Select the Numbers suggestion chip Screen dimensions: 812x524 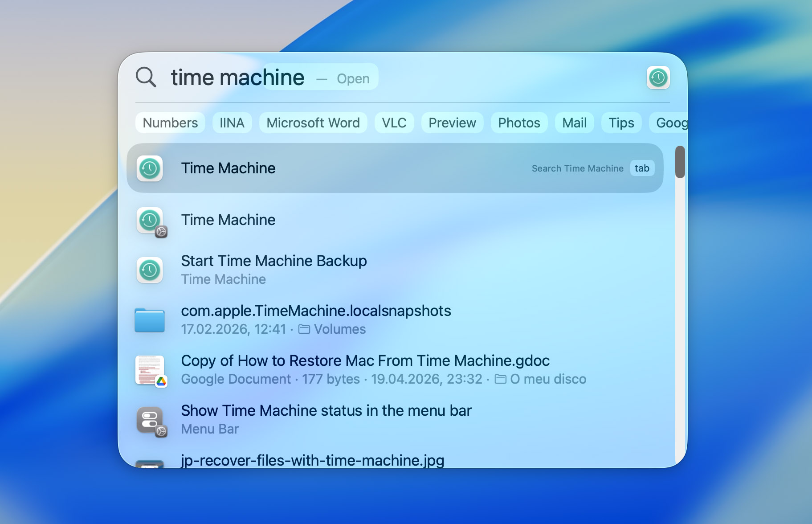[170, 123]
